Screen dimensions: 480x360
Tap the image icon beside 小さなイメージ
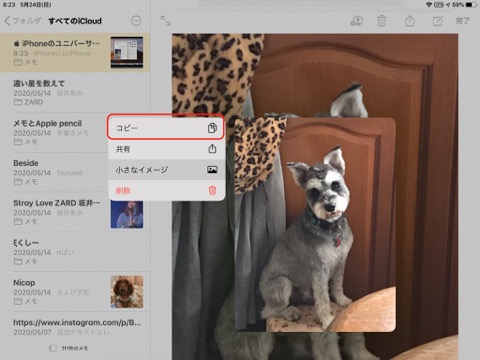(x=212, y=170)
